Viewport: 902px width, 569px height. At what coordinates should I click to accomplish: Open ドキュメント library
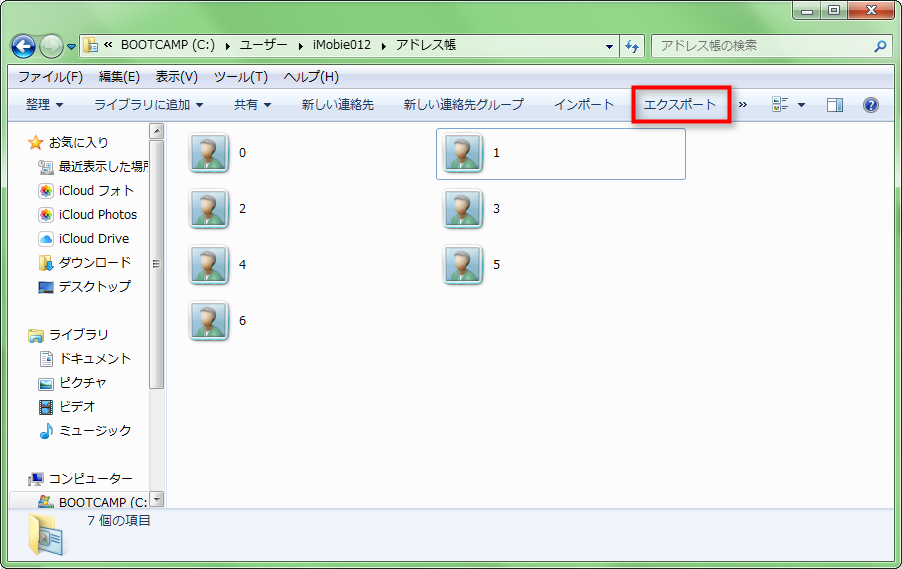pyautogui.click(x=85, y=358)
